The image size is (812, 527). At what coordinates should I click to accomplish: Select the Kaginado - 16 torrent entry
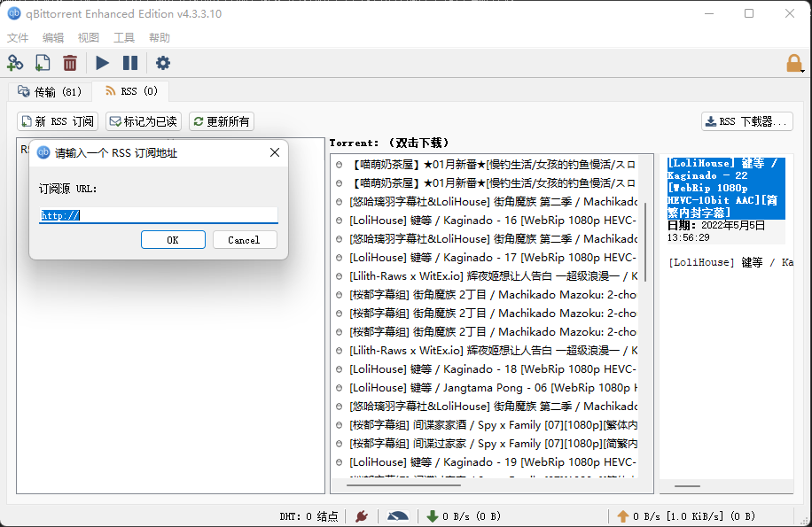pos(486,221)
